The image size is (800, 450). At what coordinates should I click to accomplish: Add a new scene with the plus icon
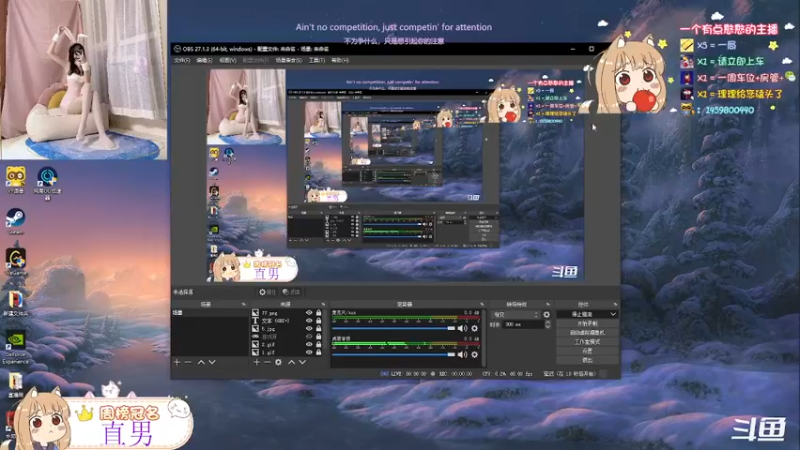[x=177, y=362]
